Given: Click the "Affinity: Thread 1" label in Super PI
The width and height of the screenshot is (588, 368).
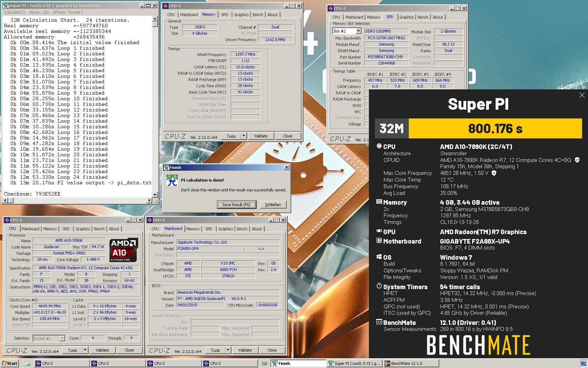Looking at the screenshot, I should [68, 12].
